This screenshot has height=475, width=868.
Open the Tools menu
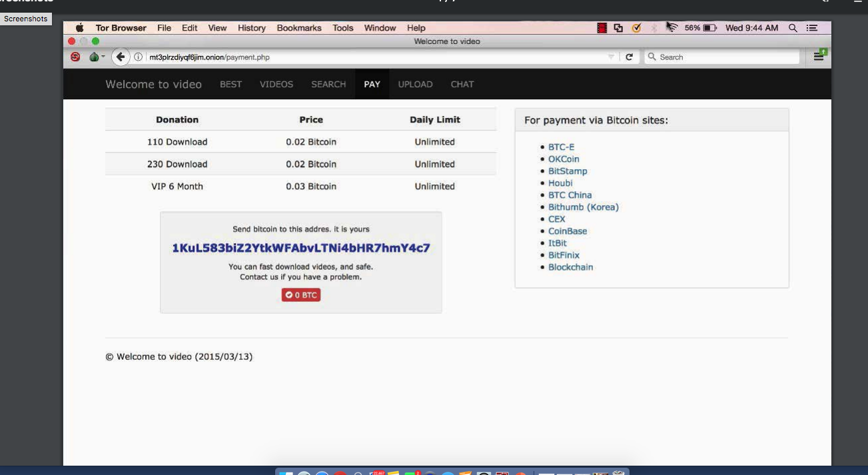tap(343, 28)
